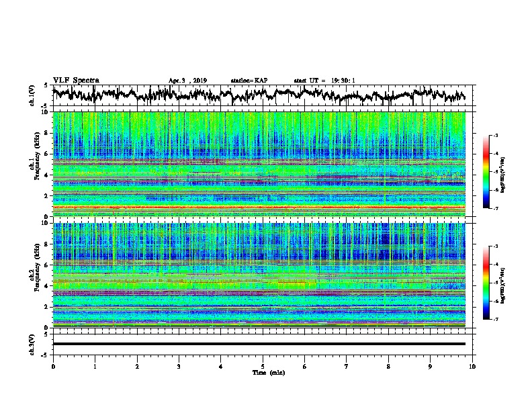The image size is (532, 411).
Task: Click the "Time (min)" axis title
Action: tap(269, 373)
